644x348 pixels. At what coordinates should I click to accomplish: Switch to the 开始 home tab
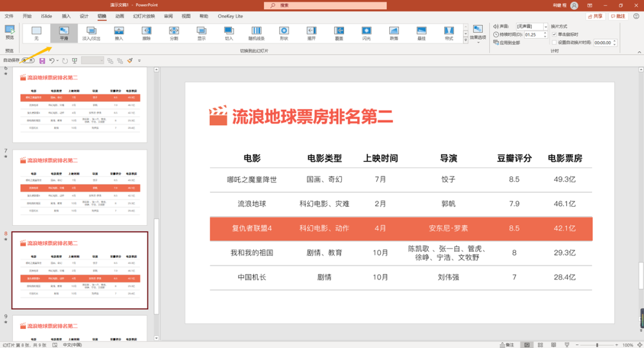(x=27, y=16)
